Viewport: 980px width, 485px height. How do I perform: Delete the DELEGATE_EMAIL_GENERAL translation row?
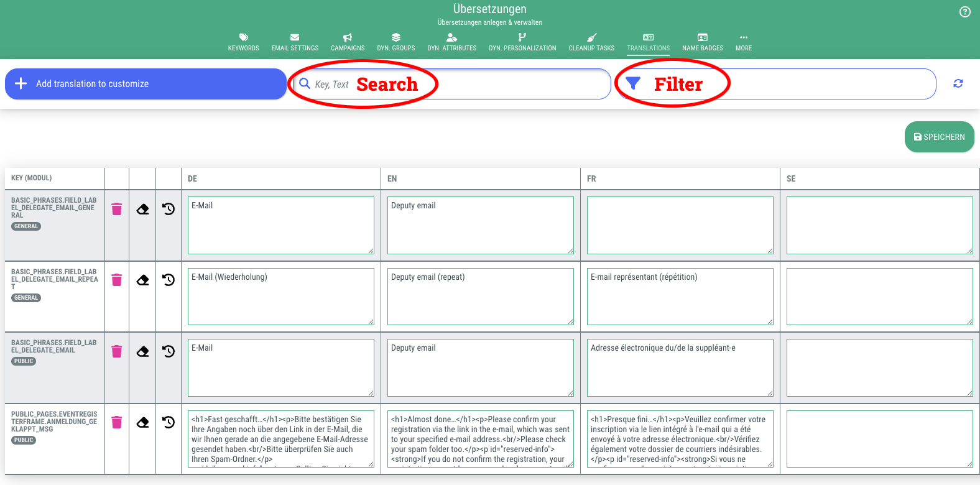[x=117, y=209]
